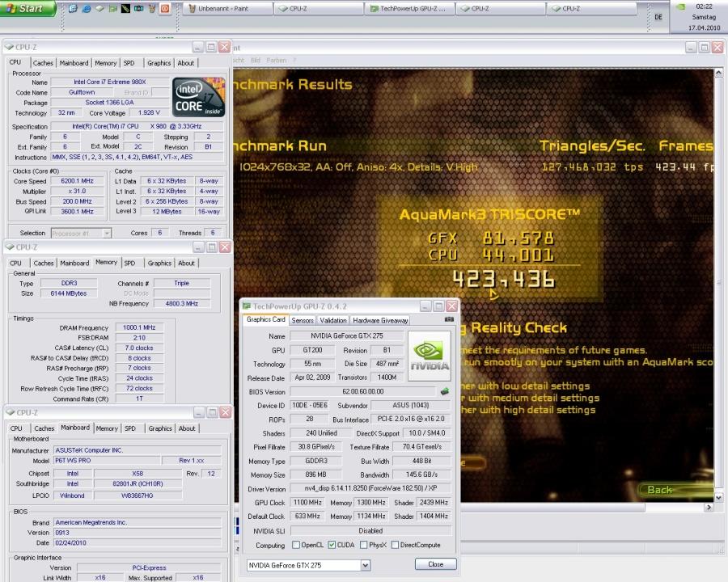
Task: Click the Core Speed value 6200.1 MHz
Action: point(77,181)
